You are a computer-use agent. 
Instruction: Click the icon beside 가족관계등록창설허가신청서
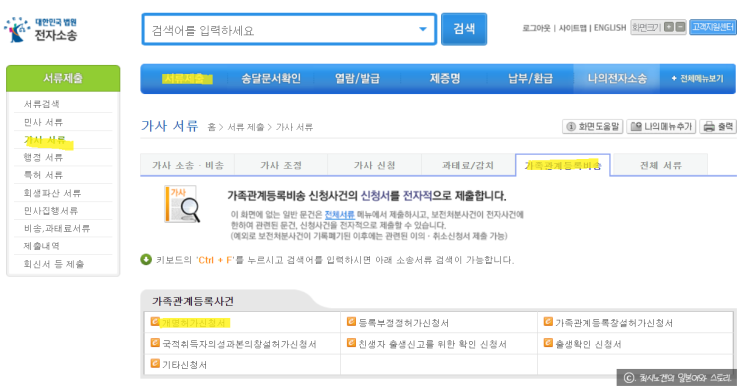[548, 322]
